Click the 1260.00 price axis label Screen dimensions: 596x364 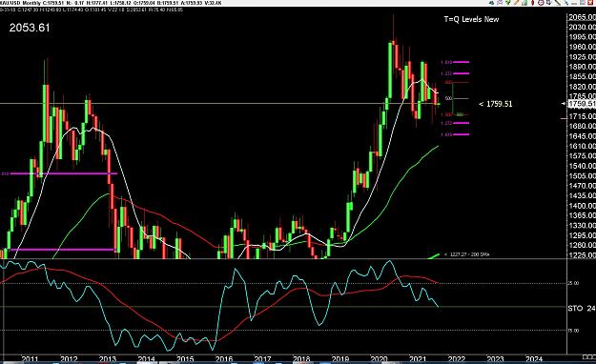(582, 246)
